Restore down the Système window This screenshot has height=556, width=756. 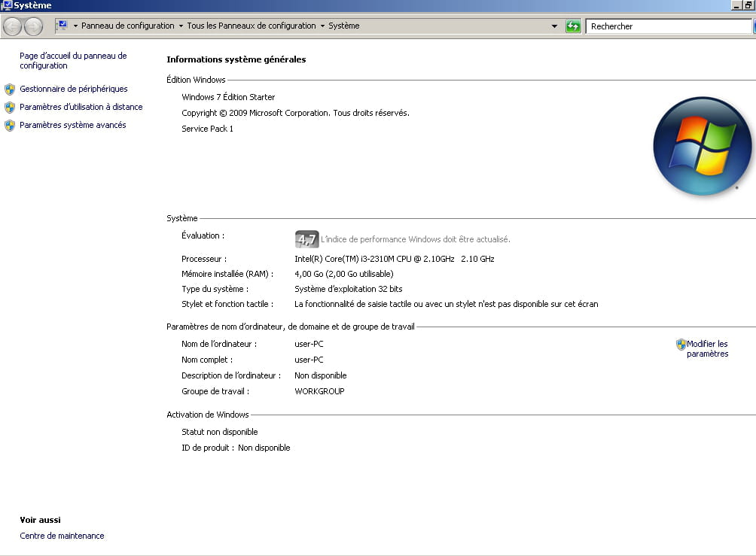coord(748,5)
